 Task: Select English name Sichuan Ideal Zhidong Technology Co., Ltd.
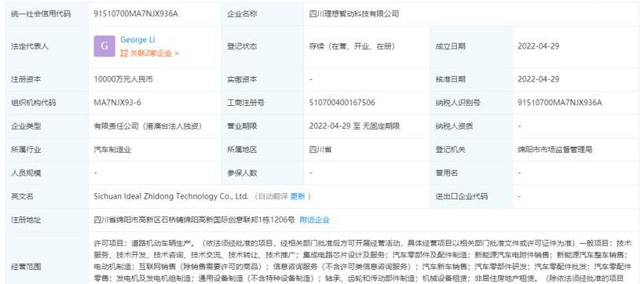(x=171, y=196)
